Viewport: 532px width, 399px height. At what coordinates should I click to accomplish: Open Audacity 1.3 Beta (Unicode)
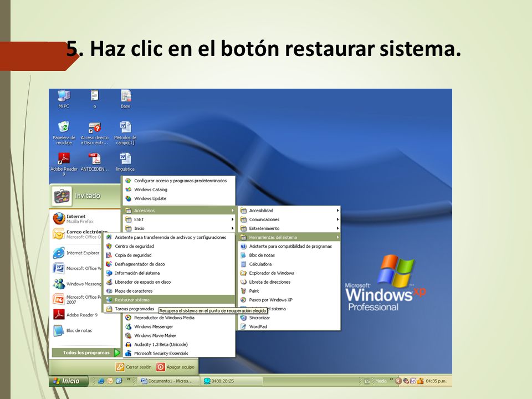click(179, 344)
